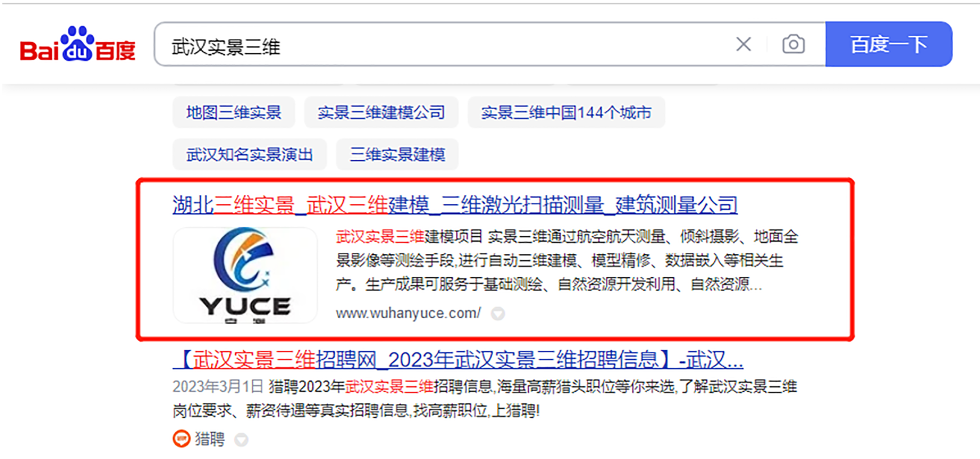Open the 猎聘 source name link
This screenshot has width=980, height=459.
[210, 439]
